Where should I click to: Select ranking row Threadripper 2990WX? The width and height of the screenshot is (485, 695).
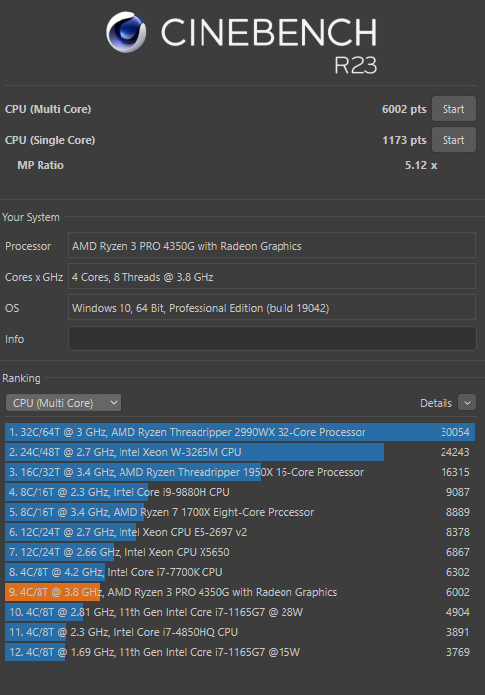coord(240,432)
